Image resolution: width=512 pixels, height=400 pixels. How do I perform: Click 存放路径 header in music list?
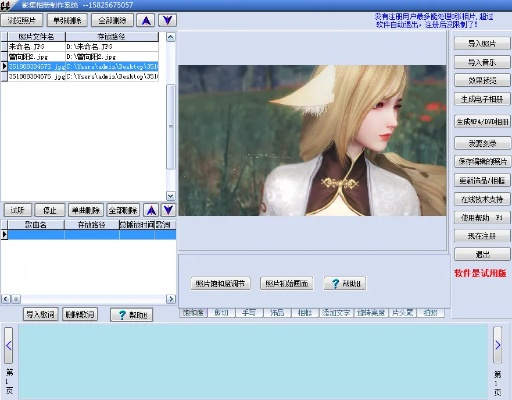coord(92,225)
